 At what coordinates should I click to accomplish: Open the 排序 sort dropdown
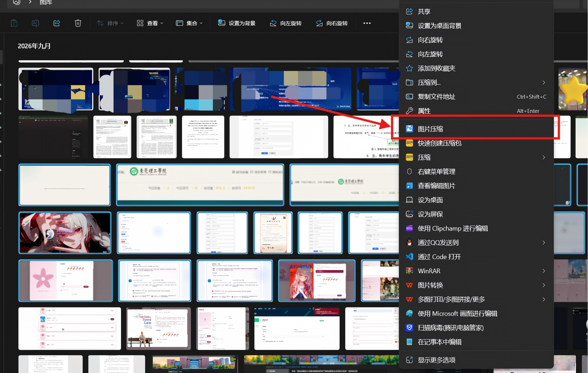110,23
